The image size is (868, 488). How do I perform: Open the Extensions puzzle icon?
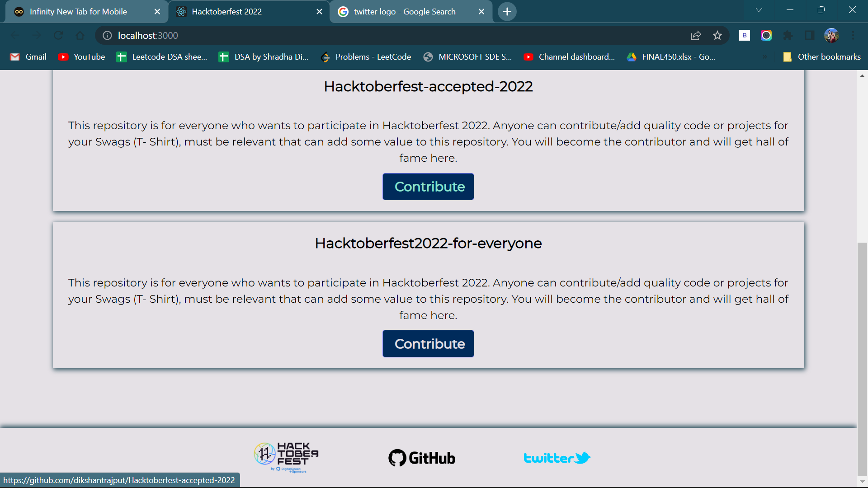coord(788,35)
